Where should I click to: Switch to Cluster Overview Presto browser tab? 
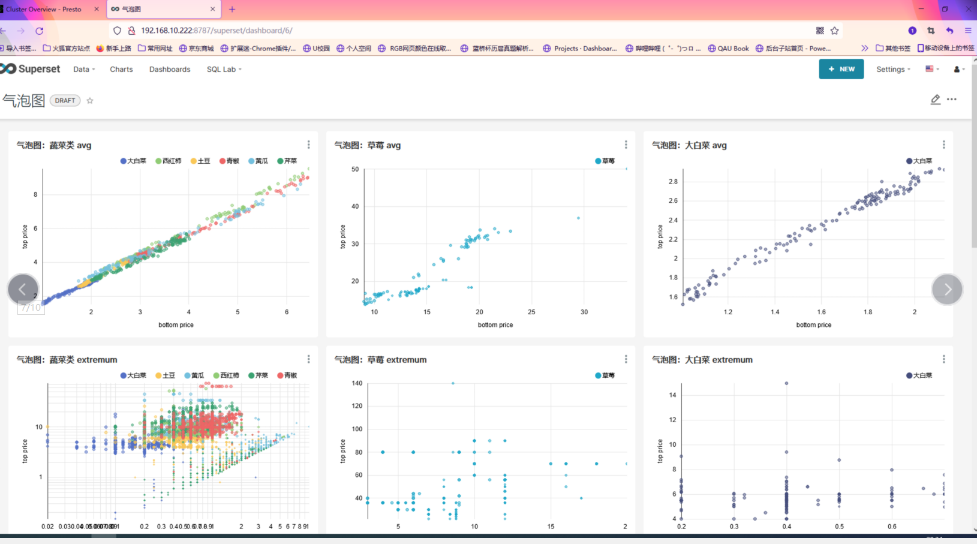pos(48,9)
